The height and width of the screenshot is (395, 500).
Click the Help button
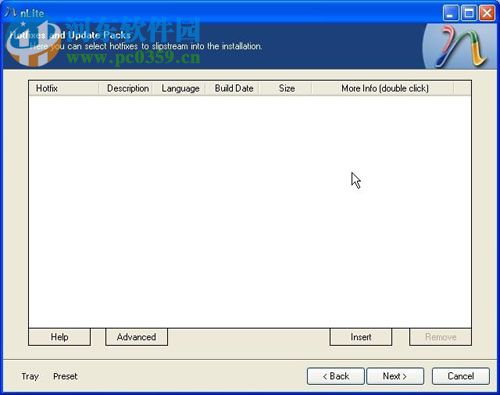point(59,337)
